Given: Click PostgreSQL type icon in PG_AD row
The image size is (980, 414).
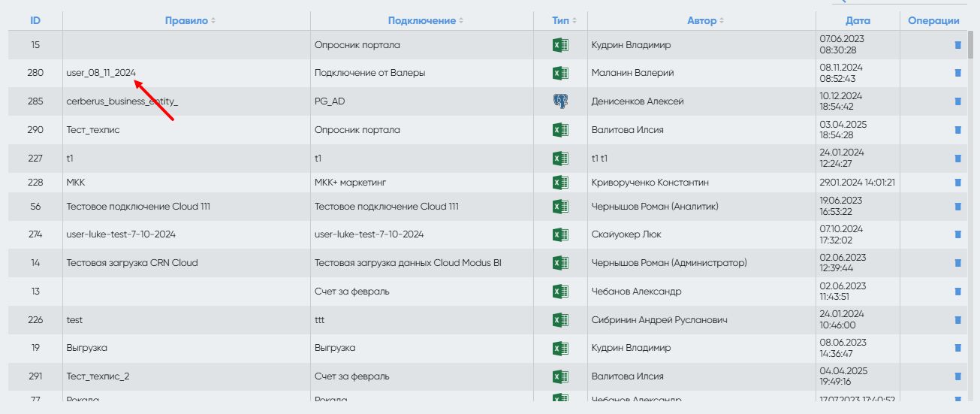Looking at the screenshot, I should click(x=560, y=101).
